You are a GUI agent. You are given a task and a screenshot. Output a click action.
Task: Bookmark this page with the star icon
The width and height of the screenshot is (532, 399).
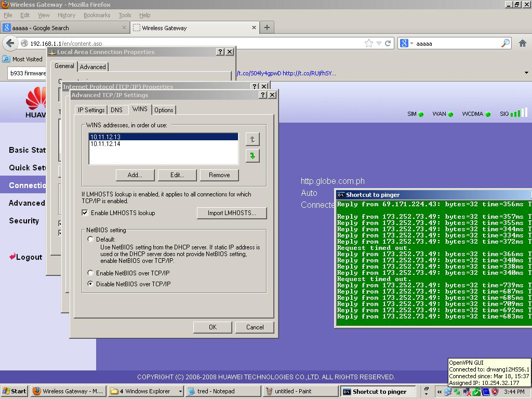tap(369, 43)
